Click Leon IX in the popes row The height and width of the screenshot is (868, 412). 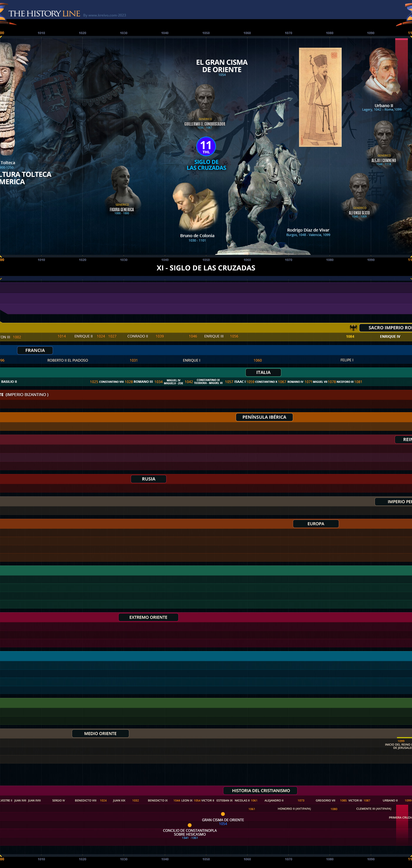tap(187, 800)
